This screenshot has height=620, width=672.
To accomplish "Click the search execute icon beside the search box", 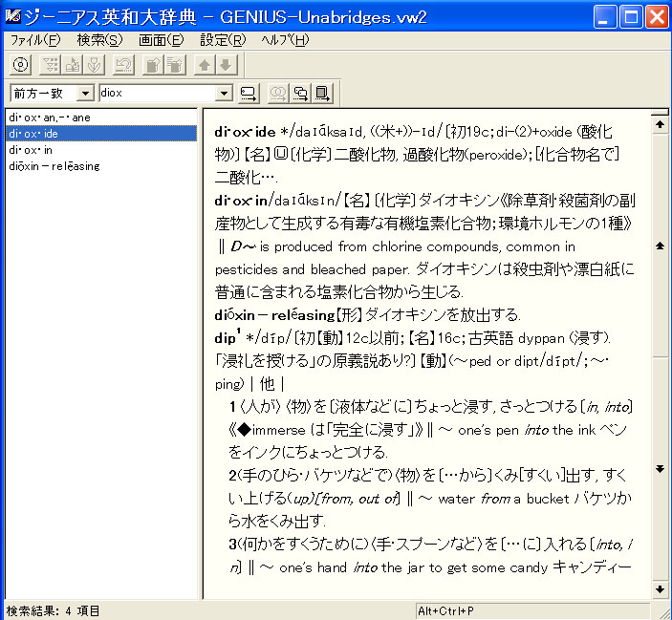I will pyautogui.click(x=249, y=93).
